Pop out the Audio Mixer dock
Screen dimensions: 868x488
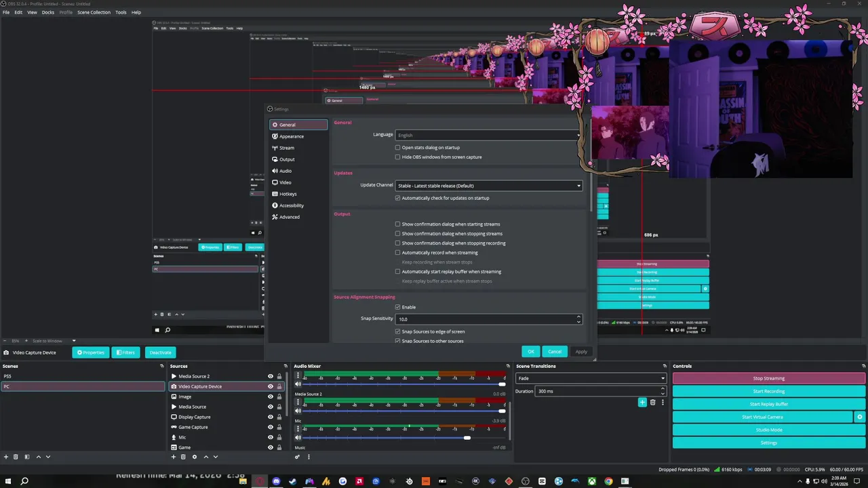[x=508, y=366]
